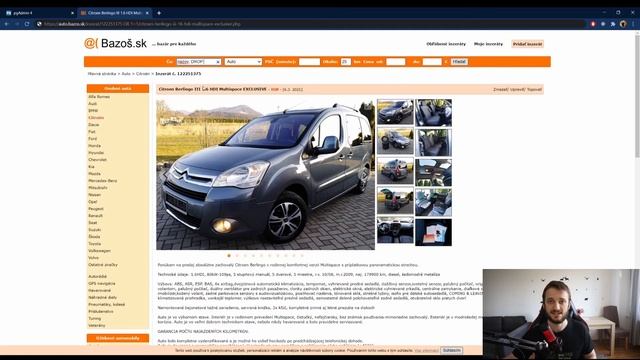Open the main Citroen Berlingo photo
Image resolution: width=640 pixels, height=360 pixels.
click(265, 174)
